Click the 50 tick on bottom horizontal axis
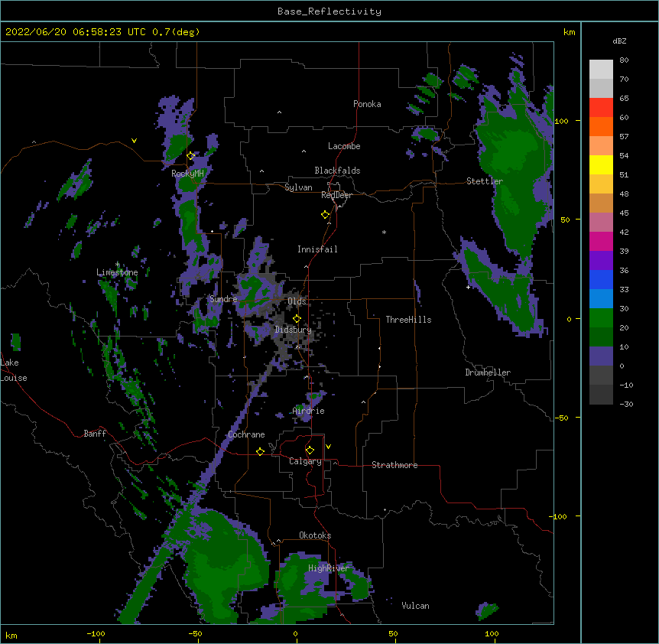 (x=394, y=634)
